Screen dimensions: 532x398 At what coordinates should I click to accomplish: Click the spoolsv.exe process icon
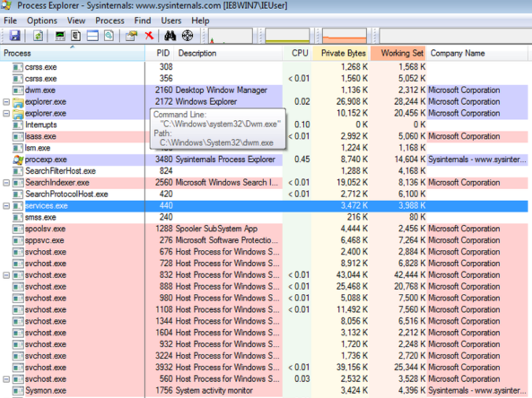[18, 229]
